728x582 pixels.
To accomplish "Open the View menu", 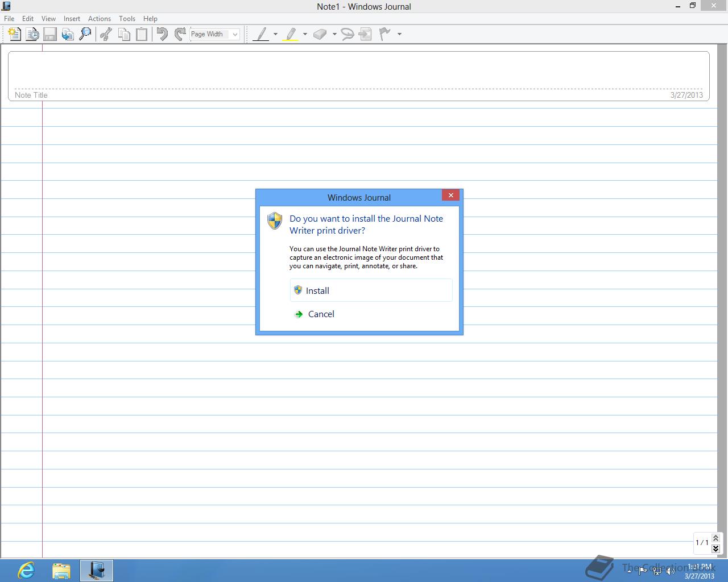I will [x=49, y=19].
